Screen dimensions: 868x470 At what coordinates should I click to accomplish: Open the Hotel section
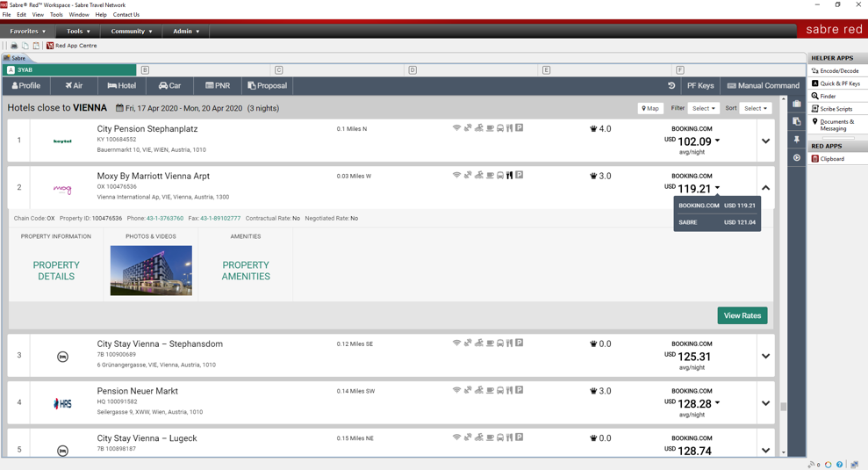pos(122,85)
